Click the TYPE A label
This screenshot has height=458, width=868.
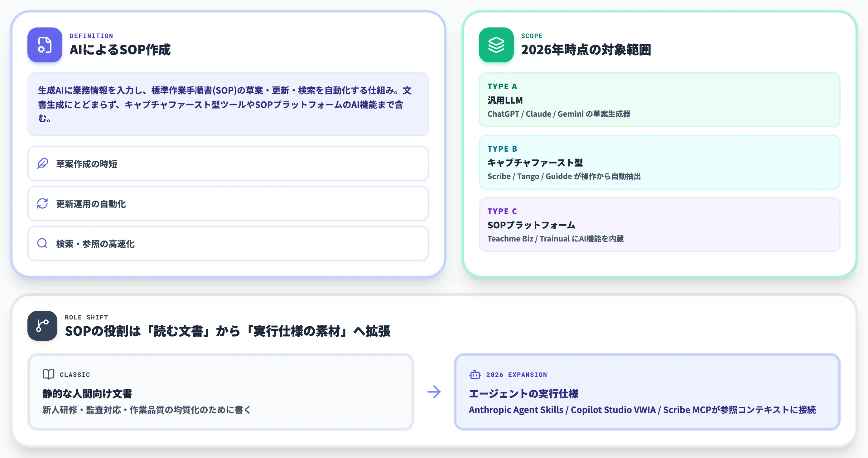502,86
